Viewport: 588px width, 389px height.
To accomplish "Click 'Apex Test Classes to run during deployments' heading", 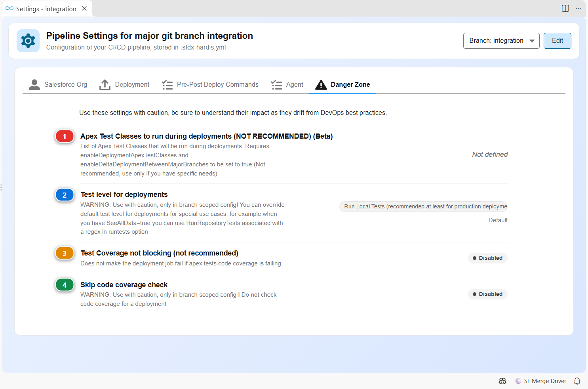I will pos(206,136).
